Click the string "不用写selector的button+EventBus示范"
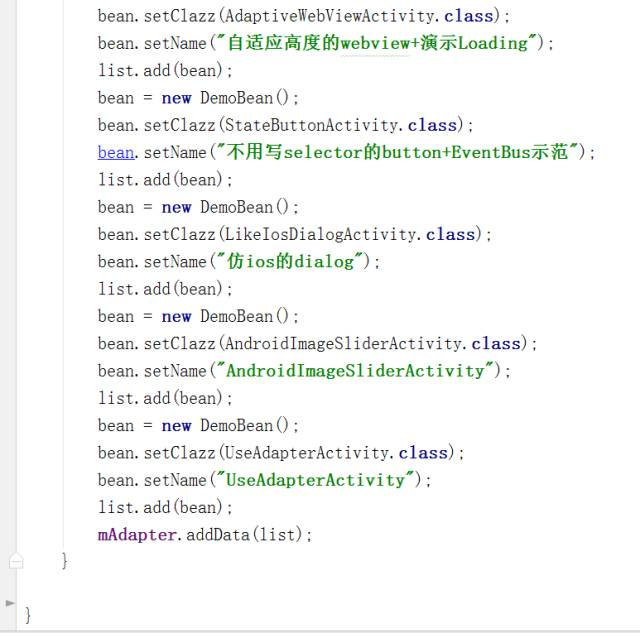 click(398, 152)
